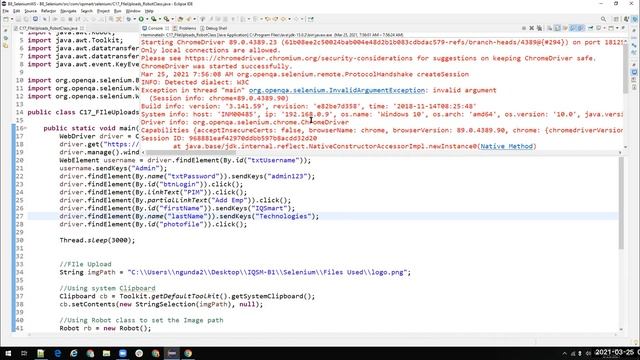Click the Eclipse icon on the taskbar

(172, 353)
